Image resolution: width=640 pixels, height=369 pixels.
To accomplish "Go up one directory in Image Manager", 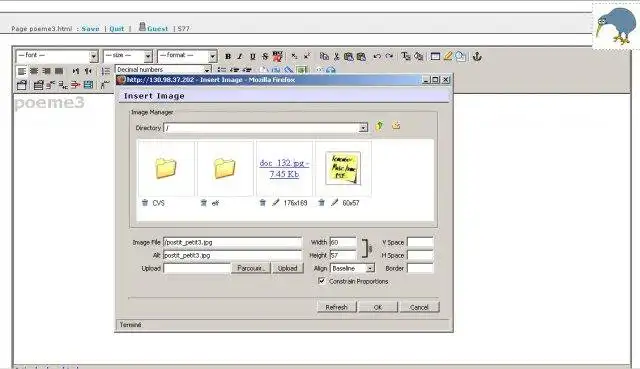I will (380, 126).
